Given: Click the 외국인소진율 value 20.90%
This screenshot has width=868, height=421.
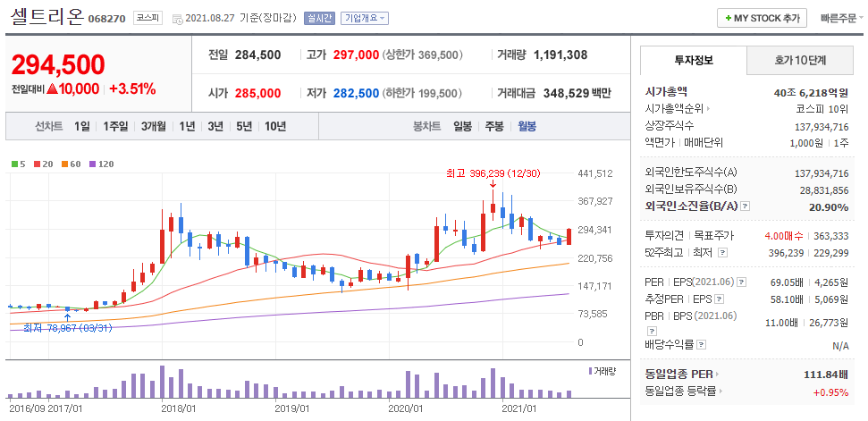Looking at the screenshot, I should pos(830,207).
